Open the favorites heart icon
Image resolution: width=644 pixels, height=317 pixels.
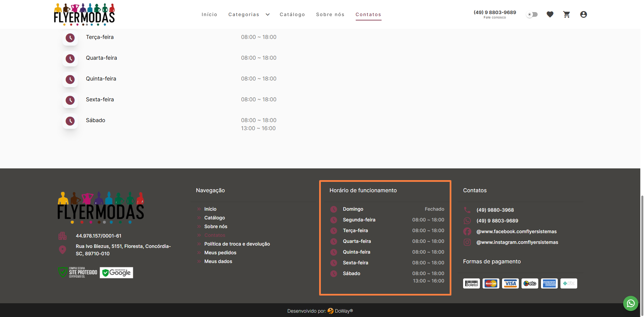(x=550, y=14)
